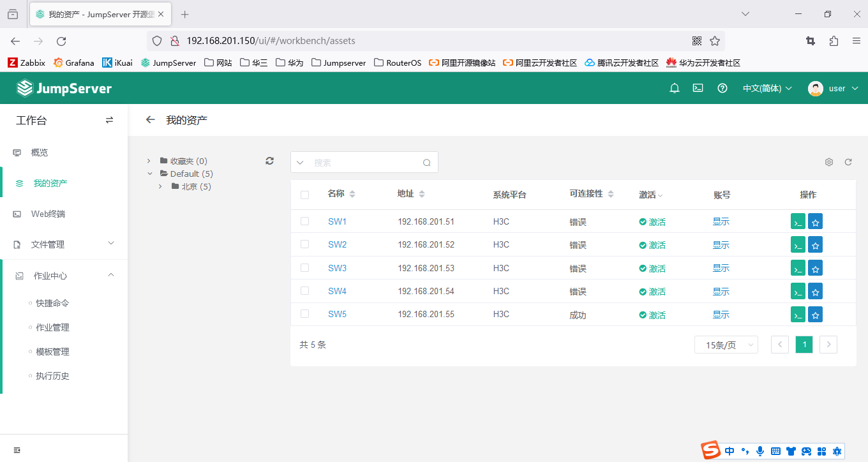Show SW2 account via 显示 link

[x=721, y=244]
